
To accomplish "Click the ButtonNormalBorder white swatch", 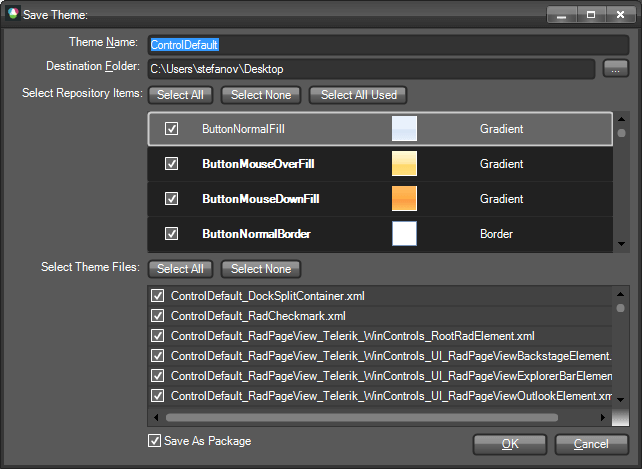I will [x=404, y=233].
